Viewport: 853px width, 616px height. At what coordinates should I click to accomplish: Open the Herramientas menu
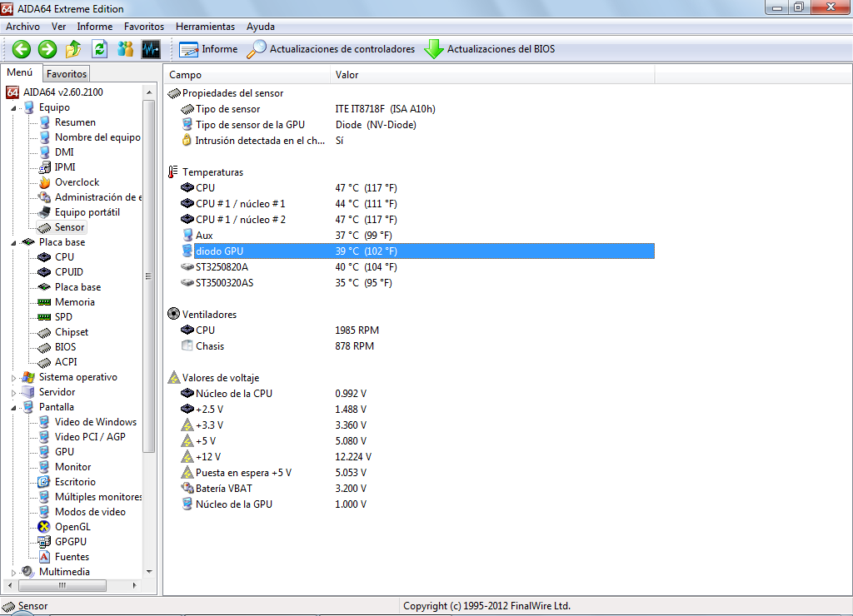click(x=205, y=27)
